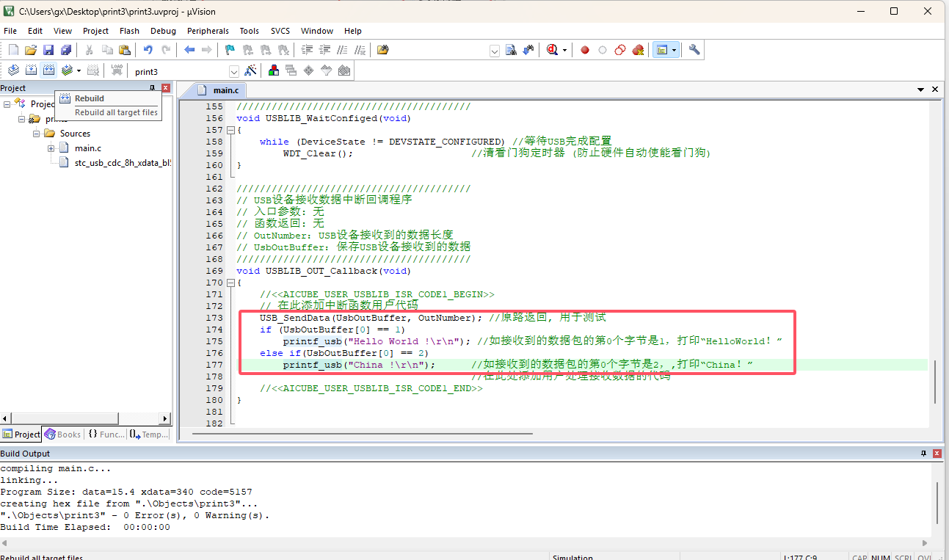Click the Manage Project Items blocks icon
This screenshot has height=560, width=949.
point(274,70)
